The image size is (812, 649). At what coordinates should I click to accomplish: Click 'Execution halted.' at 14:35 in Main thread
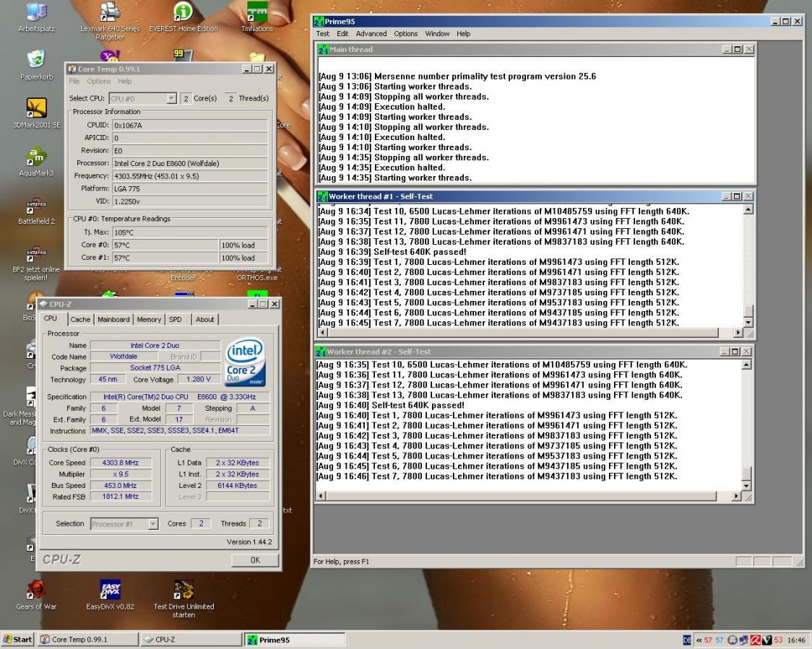409,167
